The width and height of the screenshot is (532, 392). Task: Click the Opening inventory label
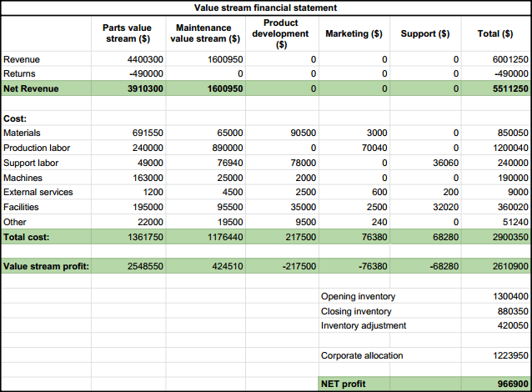click(358, 296)
